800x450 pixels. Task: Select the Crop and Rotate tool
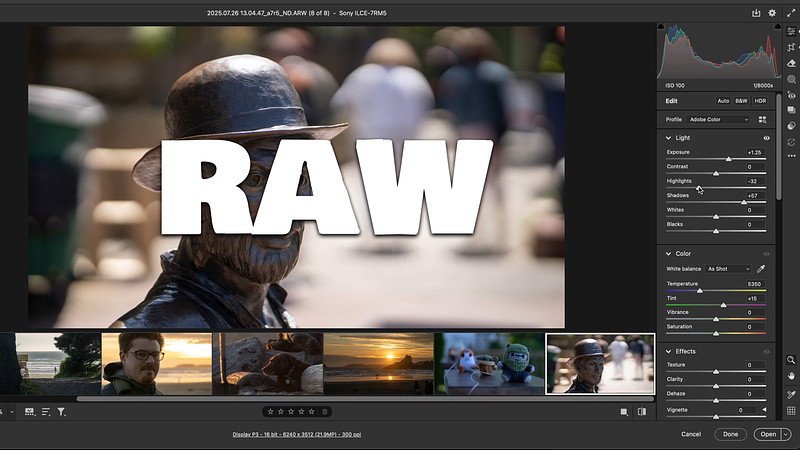tap(791, 47)
